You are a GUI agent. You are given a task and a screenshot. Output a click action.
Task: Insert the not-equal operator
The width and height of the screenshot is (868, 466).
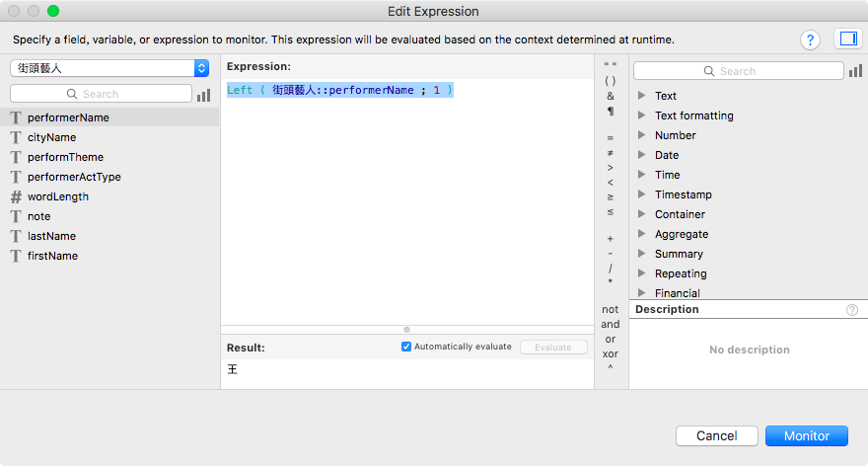point(610,152)
